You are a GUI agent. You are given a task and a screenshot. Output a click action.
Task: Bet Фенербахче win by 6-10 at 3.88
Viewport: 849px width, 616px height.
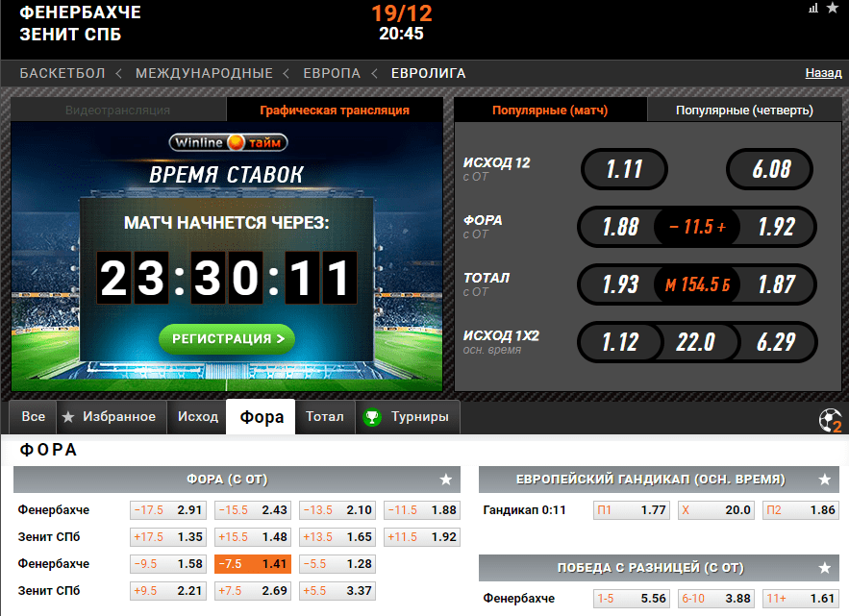[716, 598]
